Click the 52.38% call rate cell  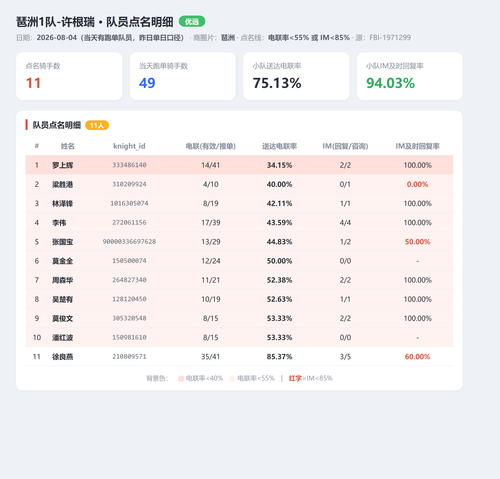tap(279, 280)
